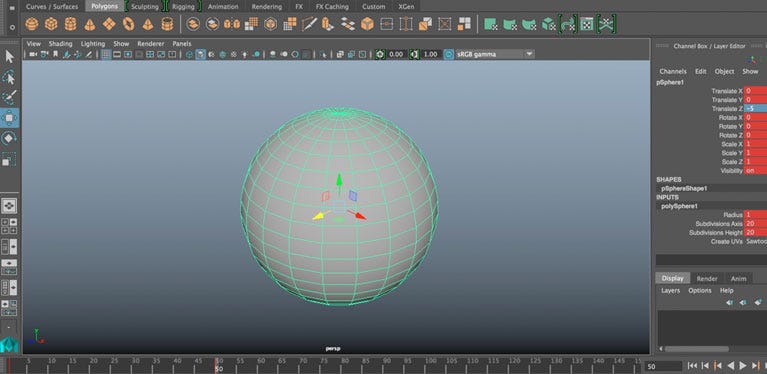Open the Shading panel menu
Viewport: 767px width, 374px height.
(60, 44)
